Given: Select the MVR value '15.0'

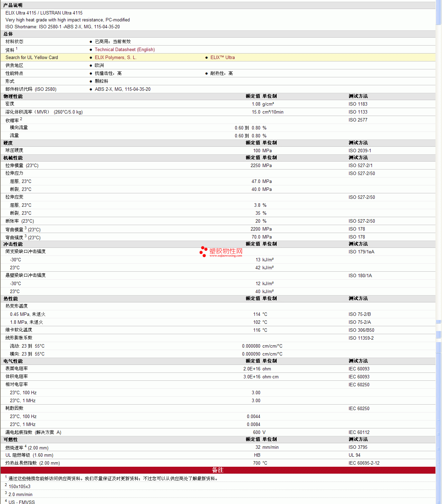Looking at the screenshot, I should 256,112.
